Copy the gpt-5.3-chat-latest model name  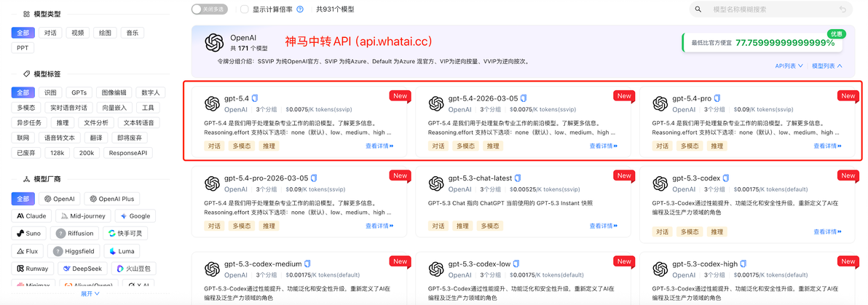[518, 178]
